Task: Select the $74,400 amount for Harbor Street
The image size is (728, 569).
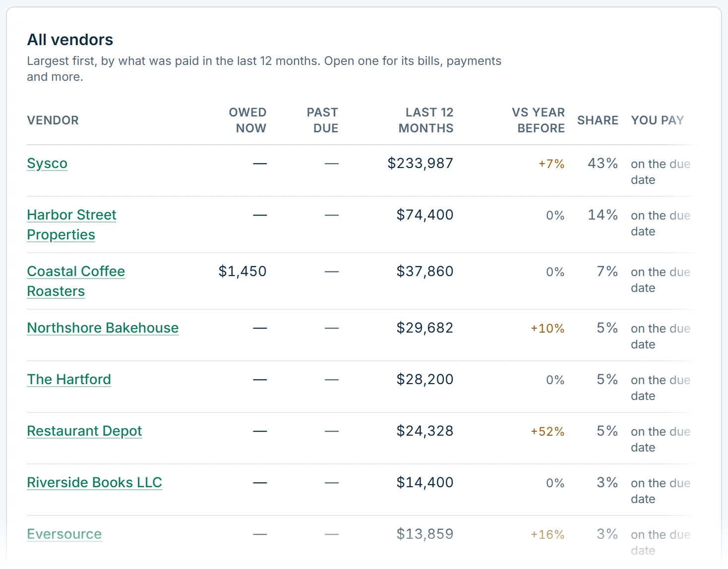Action: point(425,215)
